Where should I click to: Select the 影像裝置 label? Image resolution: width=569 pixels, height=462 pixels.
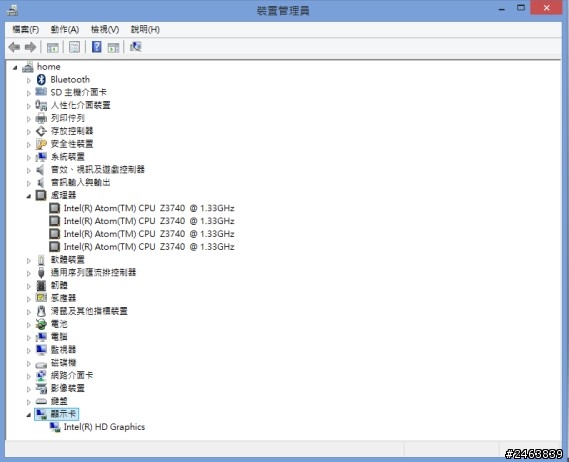pyautogui.click(x=67, y=388)
